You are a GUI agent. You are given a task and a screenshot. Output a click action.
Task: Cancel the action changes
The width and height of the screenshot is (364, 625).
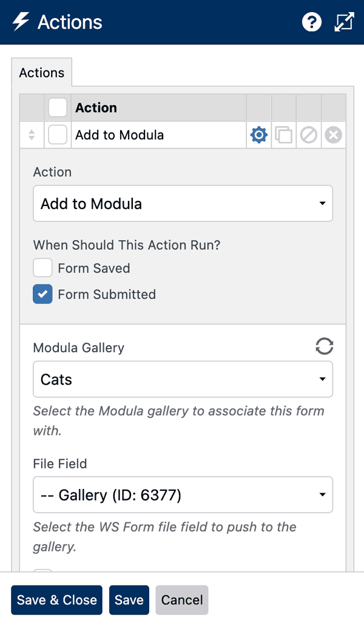tap(181, 600)
